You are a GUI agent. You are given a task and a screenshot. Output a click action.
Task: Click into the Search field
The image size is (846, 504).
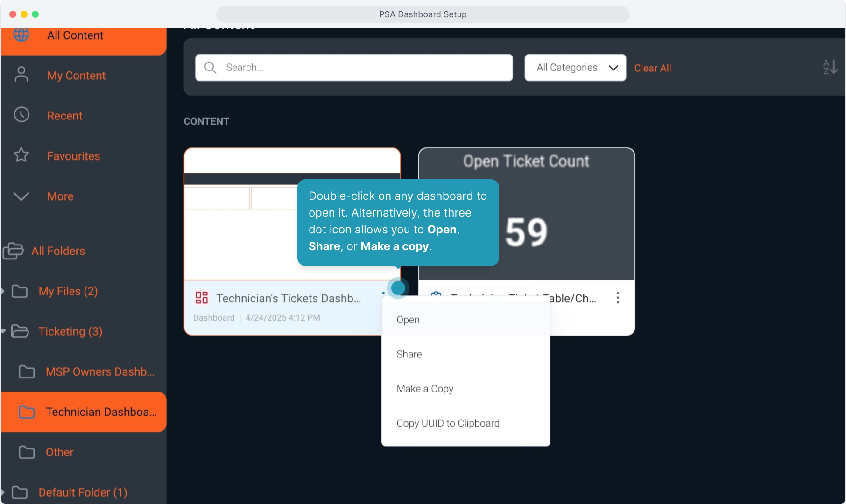pyautogui.click(x=354, y=68)
